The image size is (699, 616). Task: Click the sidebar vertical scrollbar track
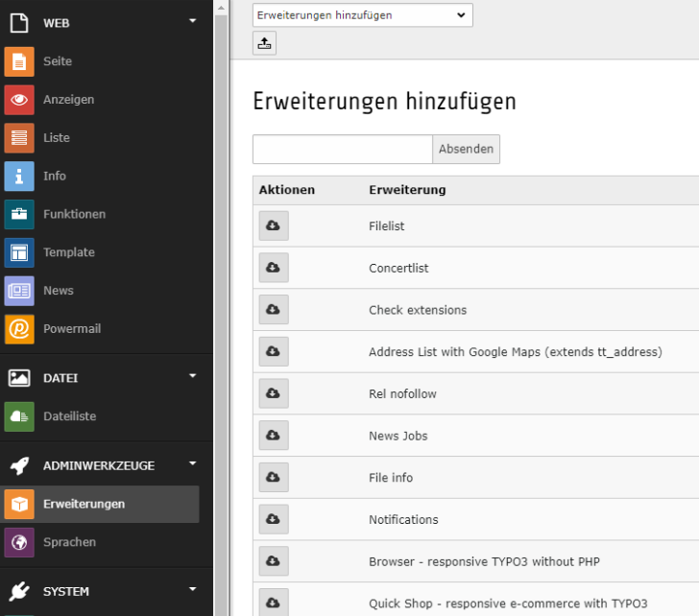pyautogui.click(x=221, y=315)
